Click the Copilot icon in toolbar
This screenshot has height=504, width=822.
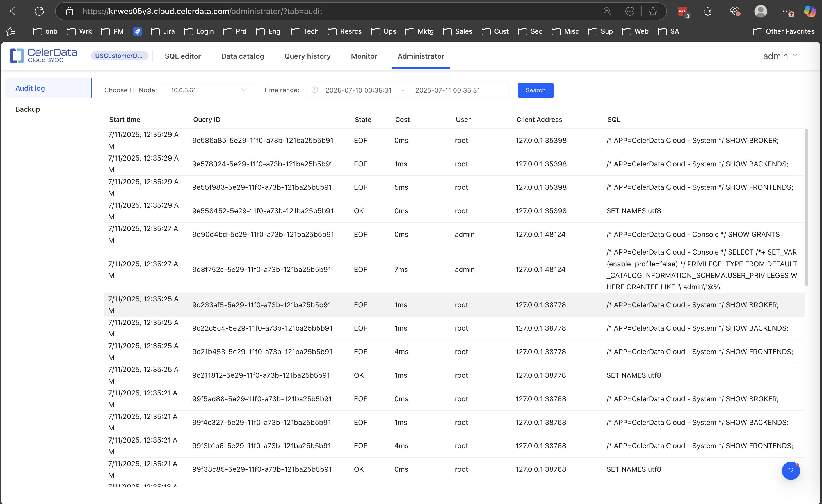810,11
